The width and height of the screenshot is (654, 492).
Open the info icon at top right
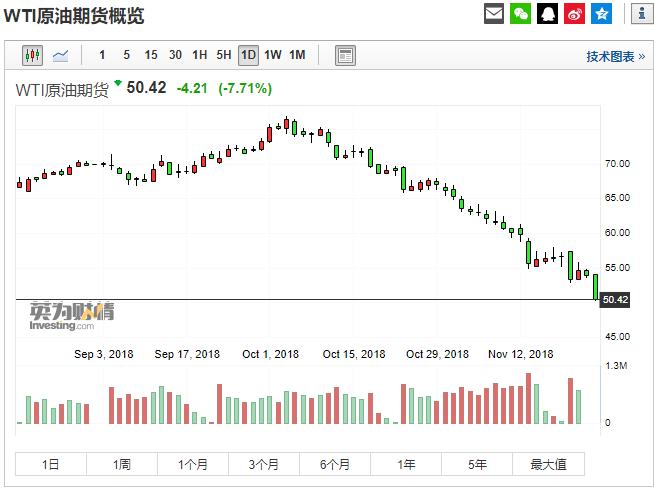point(640,14)
